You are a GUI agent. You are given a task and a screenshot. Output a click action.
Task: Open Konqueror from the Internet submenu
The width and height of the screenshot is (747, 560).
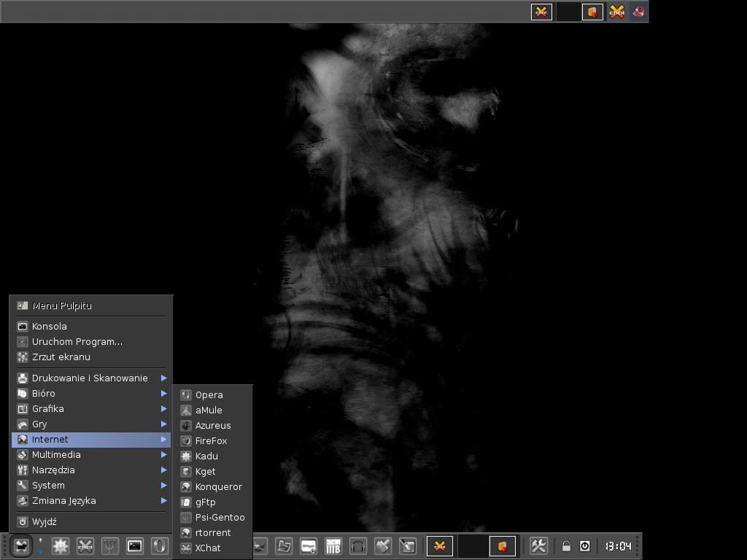[212, 486]
